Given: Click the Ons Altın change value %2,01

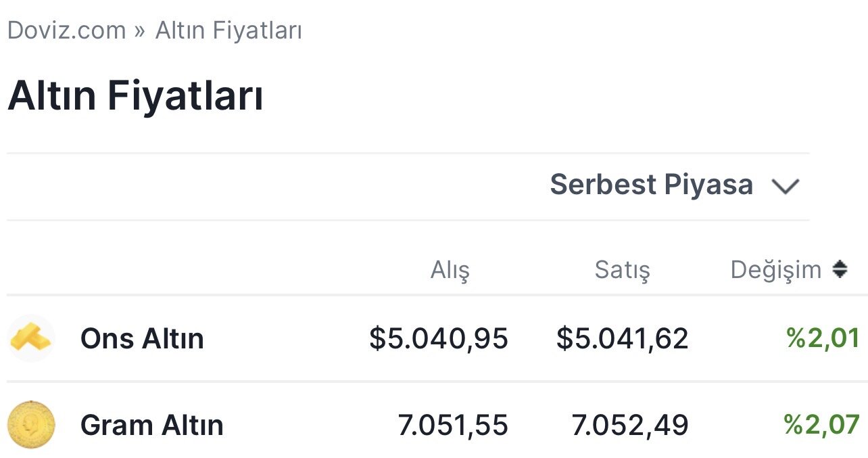Looking at the screenshot, I should pyautogui.click(x=823, y=338).
